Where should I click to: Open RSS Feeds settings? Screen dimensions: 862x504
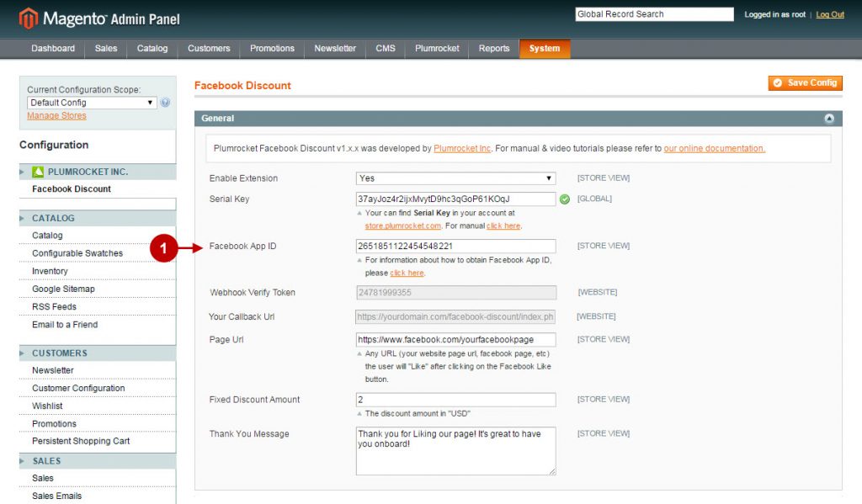point(54,306)
